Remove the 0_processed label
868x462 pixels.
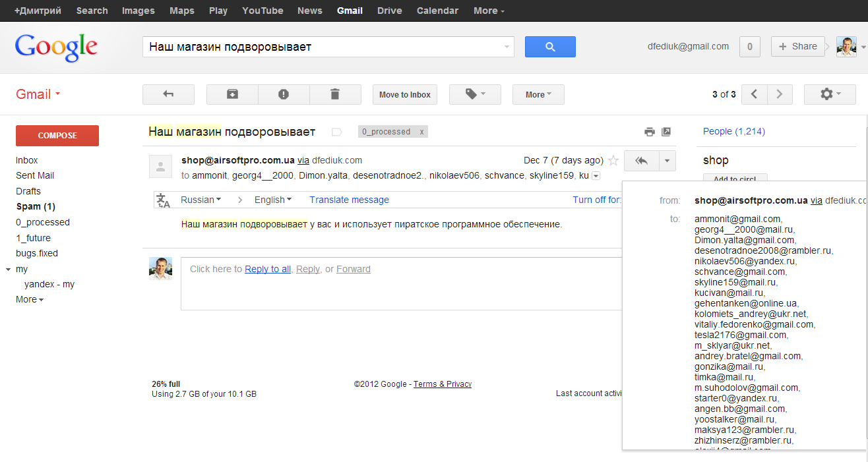[x=421, y=132]
